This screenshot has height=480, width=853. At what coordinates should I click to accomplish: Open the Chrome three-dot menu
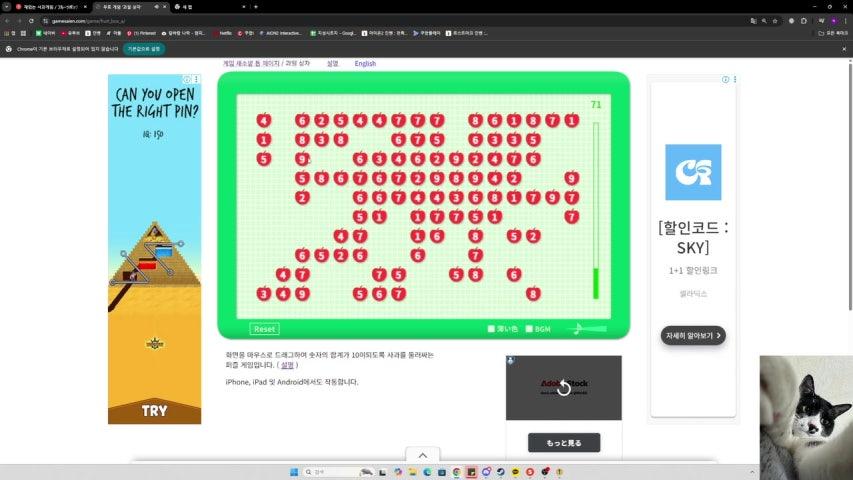click(x=846, y=21)
